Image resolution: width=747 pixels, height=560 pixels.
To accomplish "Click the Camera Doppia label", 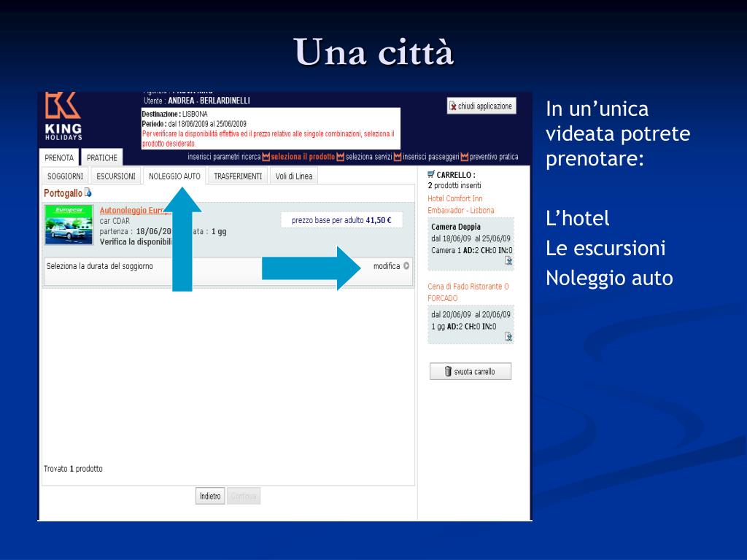I will click(x=456, y=227).
